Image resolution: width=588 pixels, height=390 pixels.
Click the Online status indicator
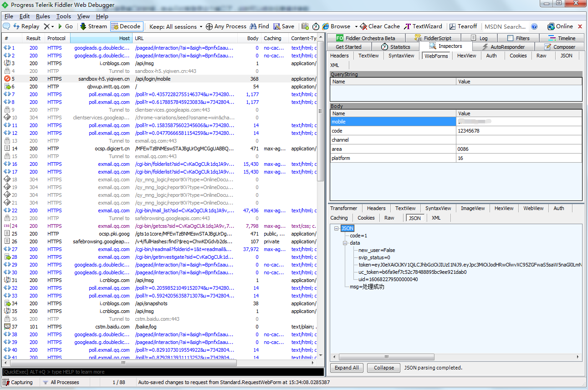point(560,26)
